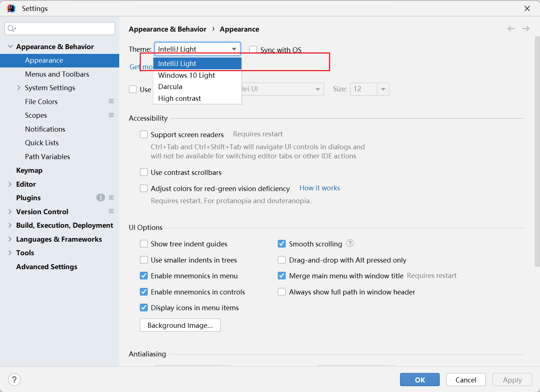Select Darcula from the theme list
Image resolution: width=540 pixels, height=392 pixels.
point(170,87)
